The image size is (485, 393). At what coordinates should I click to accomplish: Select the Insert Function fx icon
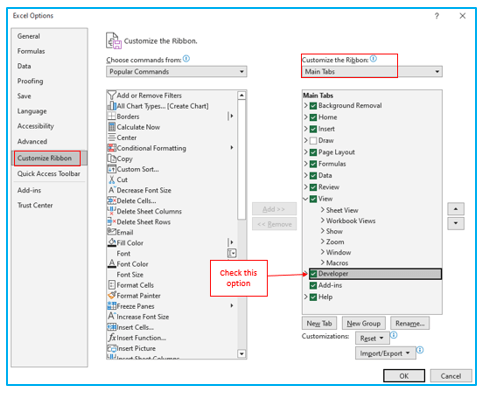(x=112, y=337)
